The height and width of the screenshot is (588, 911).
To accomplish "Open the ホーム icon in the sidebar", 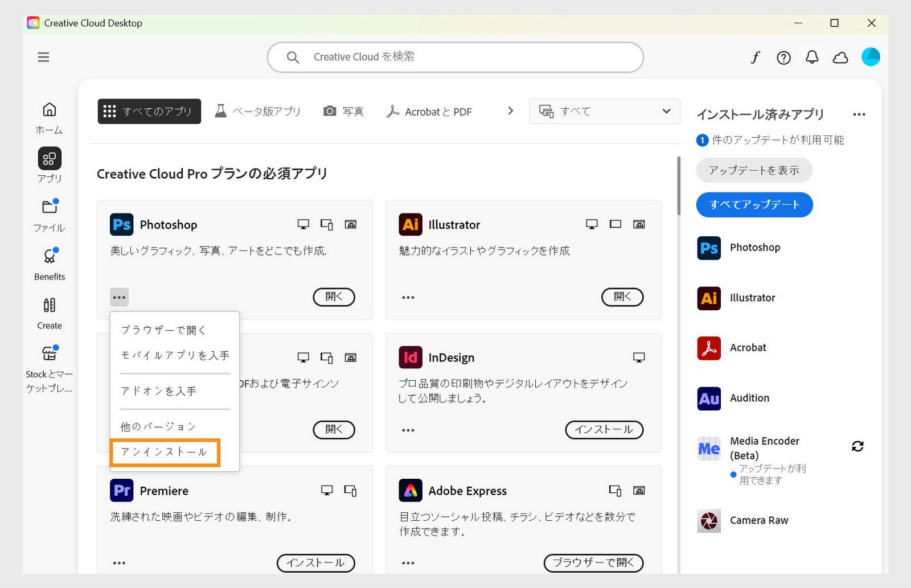I will [49, 110].
